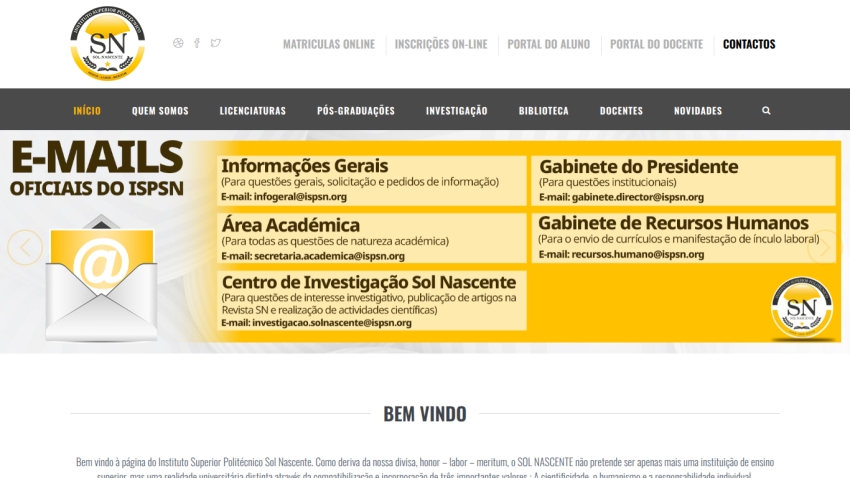Open the Licenciaturas menu
Image resolution: width=850 pixels, height=478 pixels.
coord(253,111)
